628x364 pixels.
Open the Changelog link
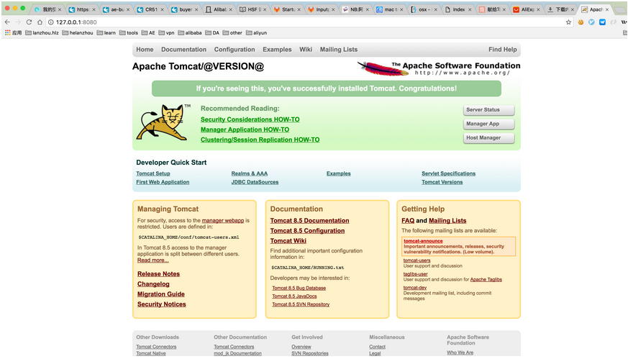click(153, 284)
